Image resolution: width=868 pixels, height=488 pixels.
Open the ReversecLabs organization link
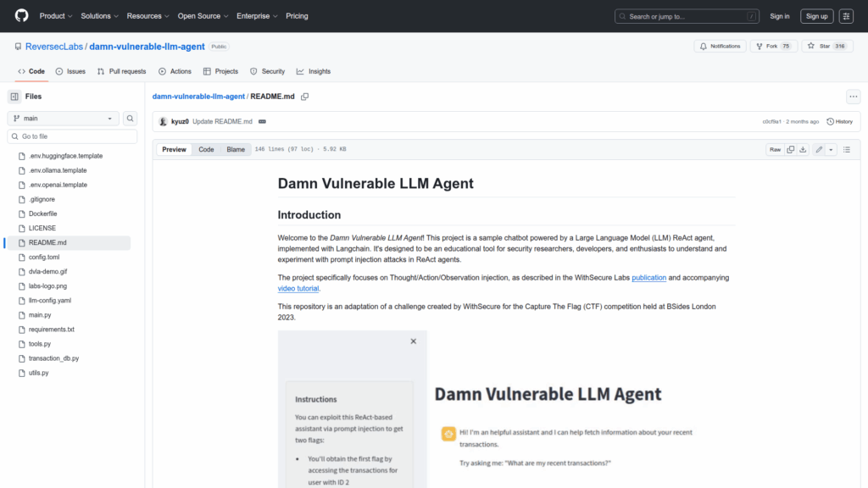[x=54, y=47]
